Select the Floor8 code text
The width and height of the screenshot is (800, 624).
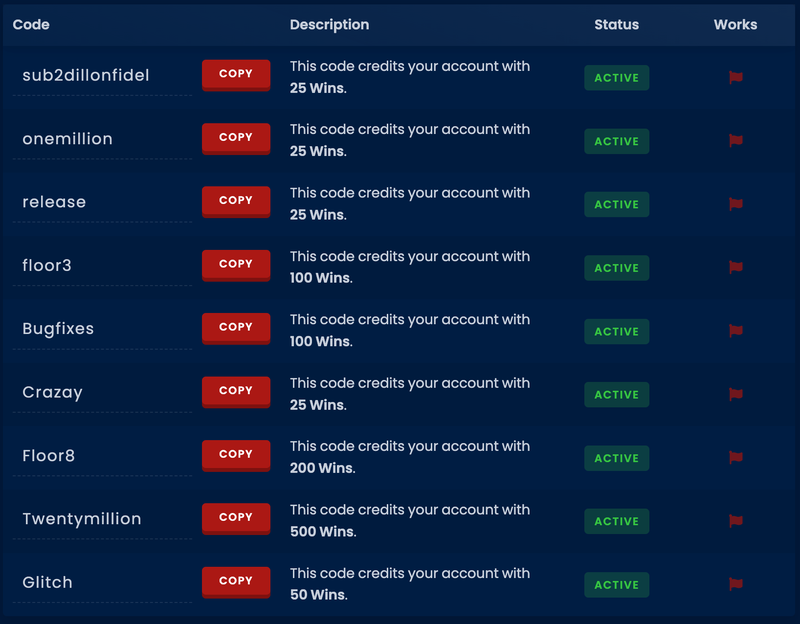point(48,455)
